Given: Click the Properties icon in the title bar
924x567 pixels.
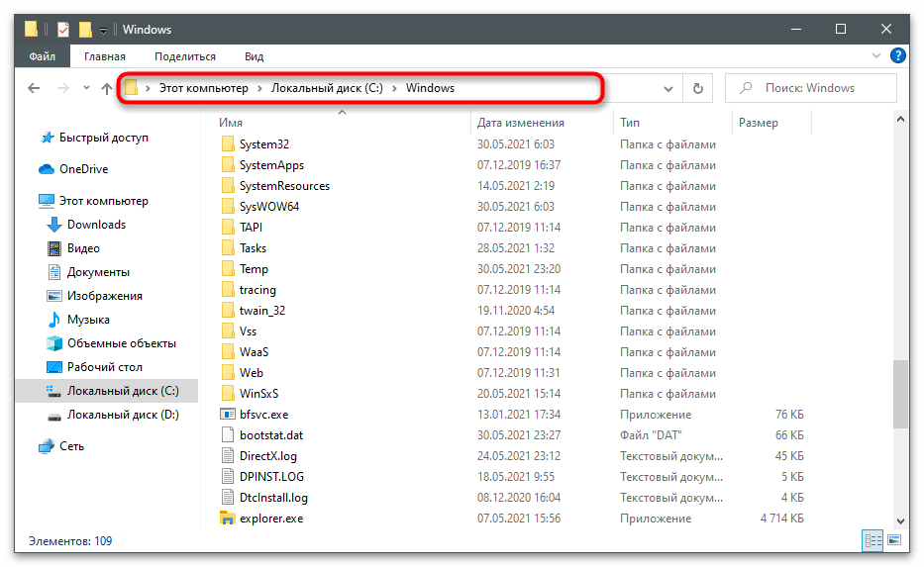Looking at the screenshot, I should click(x=63, y=29).
